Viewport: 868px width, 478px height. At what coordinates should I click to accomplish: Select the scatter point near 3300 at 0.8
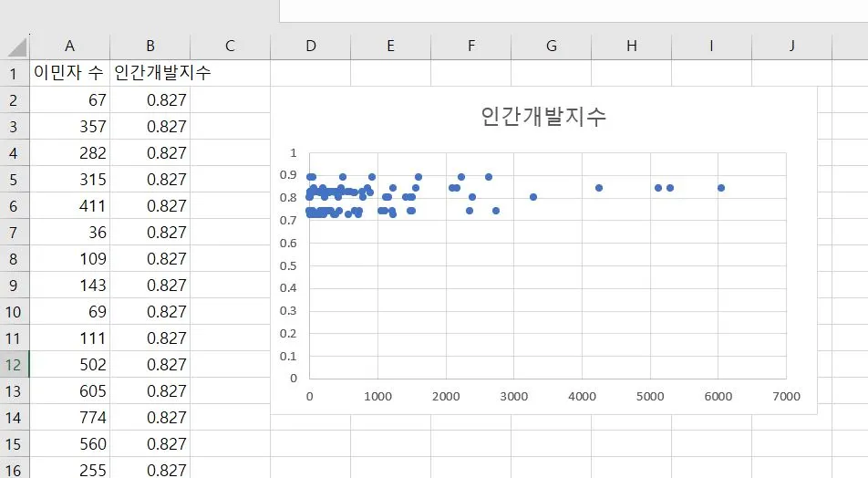(x=533, y=197)
